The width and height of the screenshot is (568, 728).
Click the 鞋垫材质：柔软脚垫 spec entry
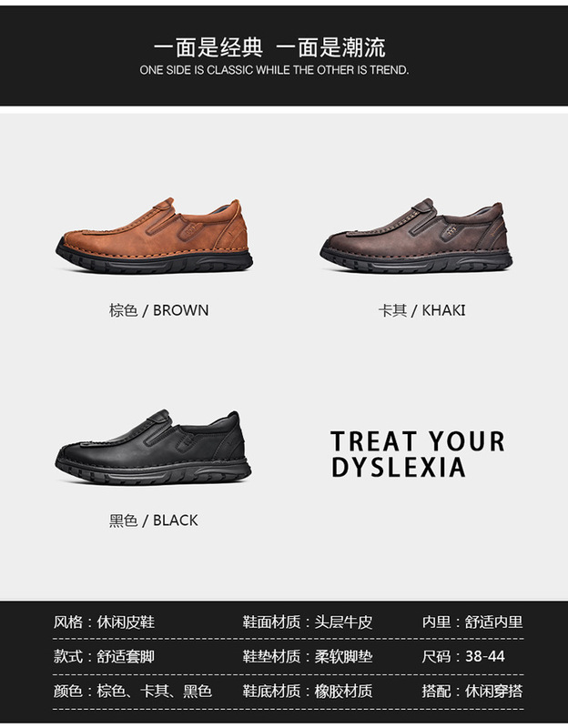coord(308,656)
